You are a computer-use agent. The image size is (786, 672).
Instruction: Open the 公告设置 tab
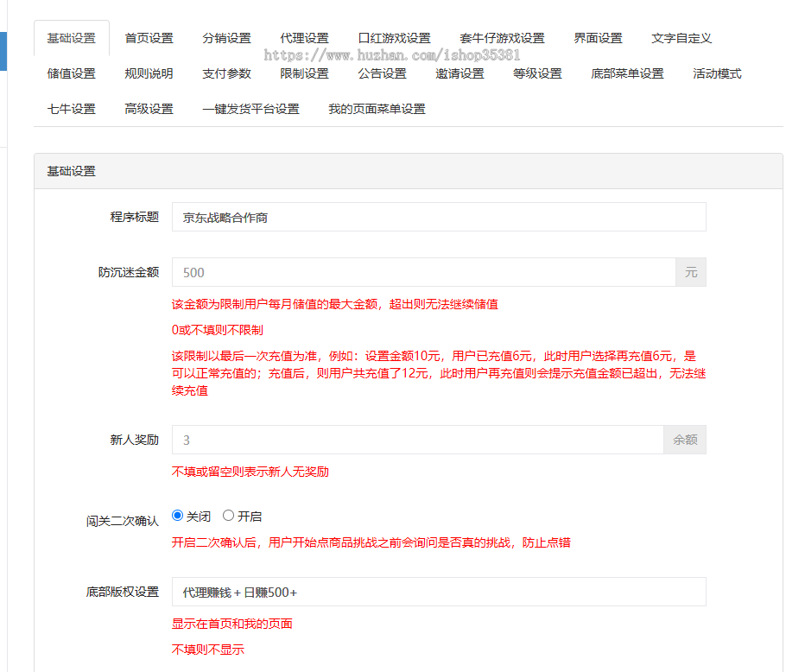[x=382, y=73]
